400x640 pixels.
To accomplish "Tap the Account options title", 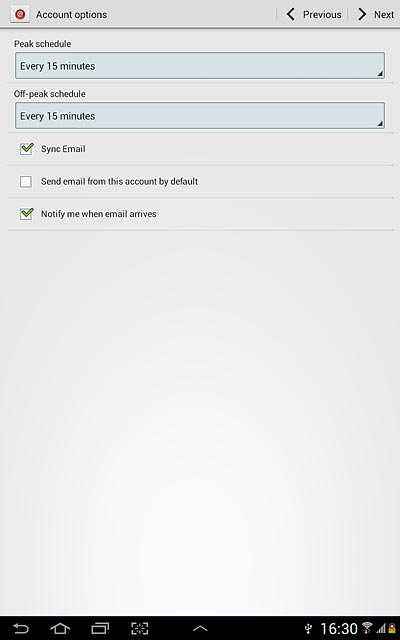I will point(71,15).
